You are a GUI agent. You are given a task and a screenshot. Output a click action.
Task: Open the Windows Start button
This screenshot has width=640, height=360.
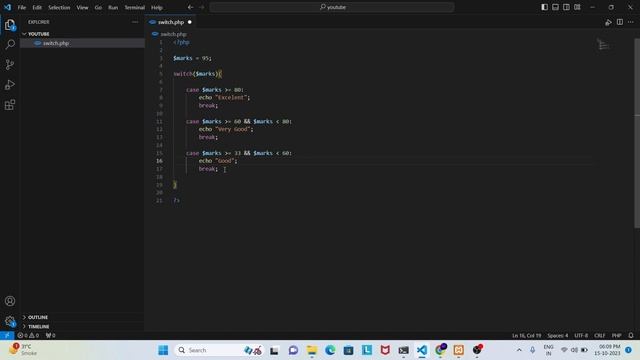click(x=163, y=350)
